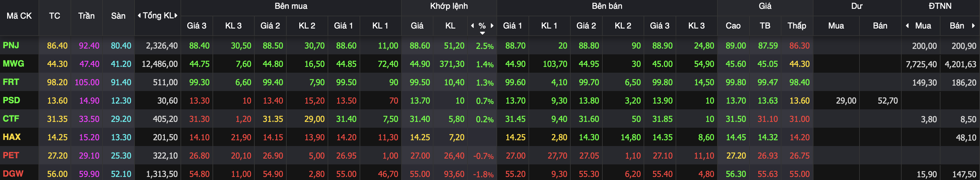Click PET matched volume 26,40
The height and width of the screenshot is (180, 980).
pyautogui.click(x=454, y=156)
